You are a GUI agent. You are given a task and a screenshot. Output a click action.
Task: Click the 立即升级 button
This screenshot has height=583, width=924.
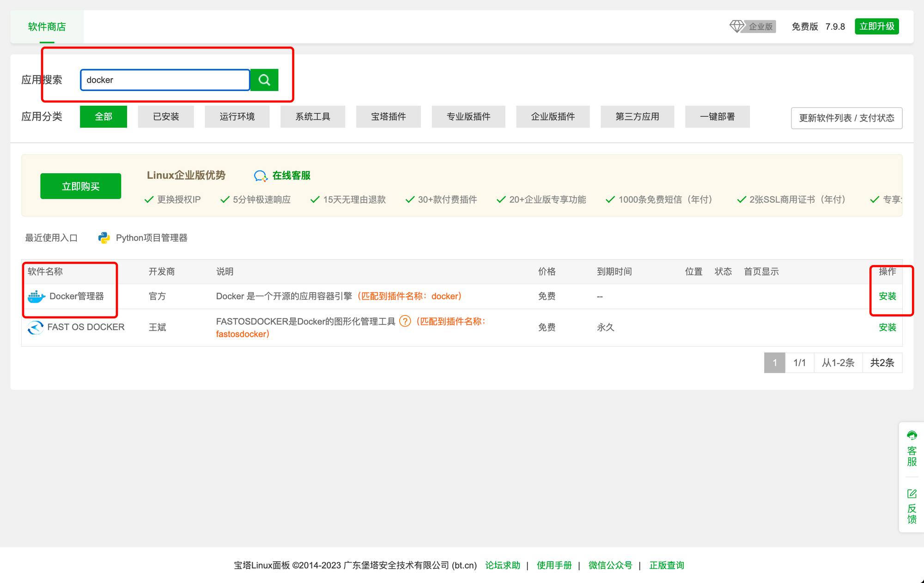pos(877,26)
